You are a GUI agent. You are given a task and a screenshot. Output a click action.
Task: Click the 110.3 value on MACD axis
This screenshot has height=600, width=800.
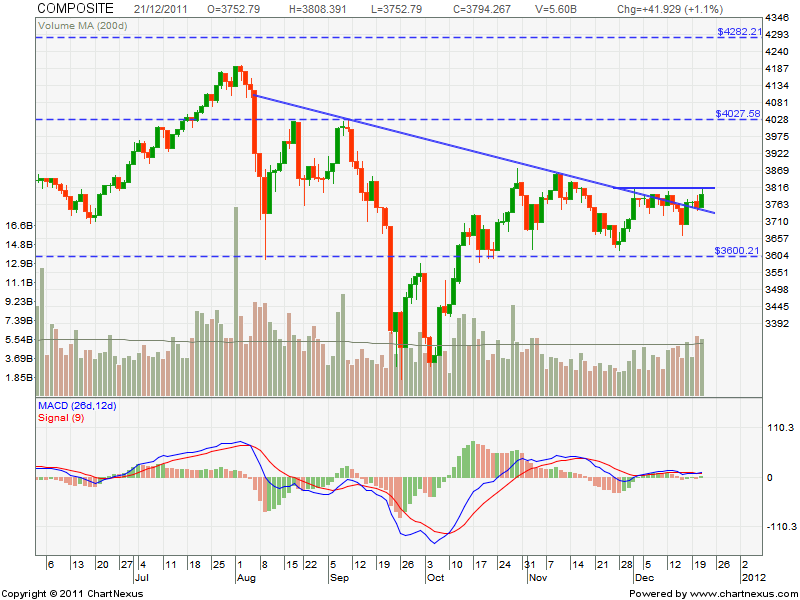(x=780, y=428)
